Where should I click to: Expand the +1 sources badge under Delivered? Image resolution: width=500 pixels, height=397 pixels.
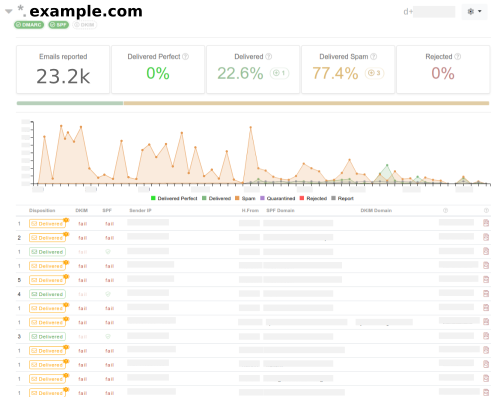[x=279, y=73]
